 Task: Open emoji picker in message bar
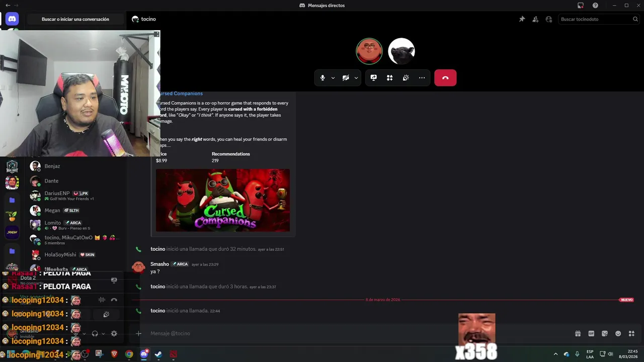point(618,333)
